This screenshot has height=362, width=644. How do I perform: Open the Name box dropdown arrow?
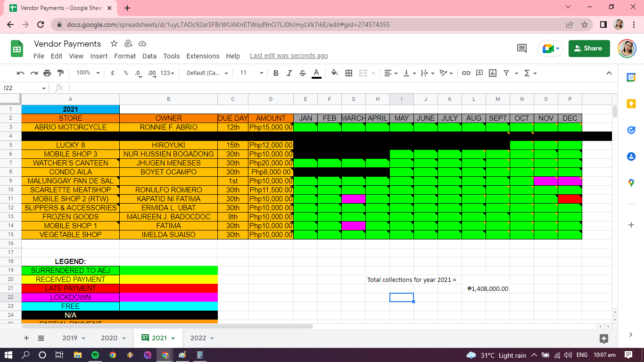click(x=44, y=88)
